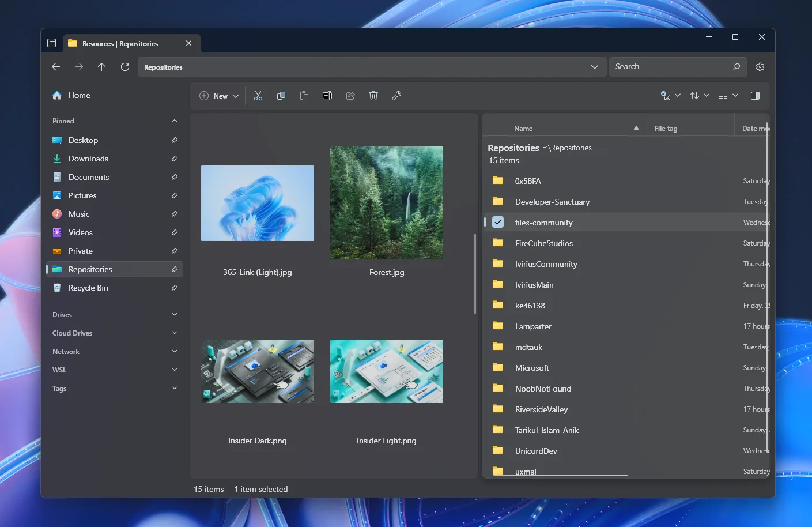This screenshot has width=812, height=527.
Task: Open Properties with the wrench icon
Action: click(396, 96)
